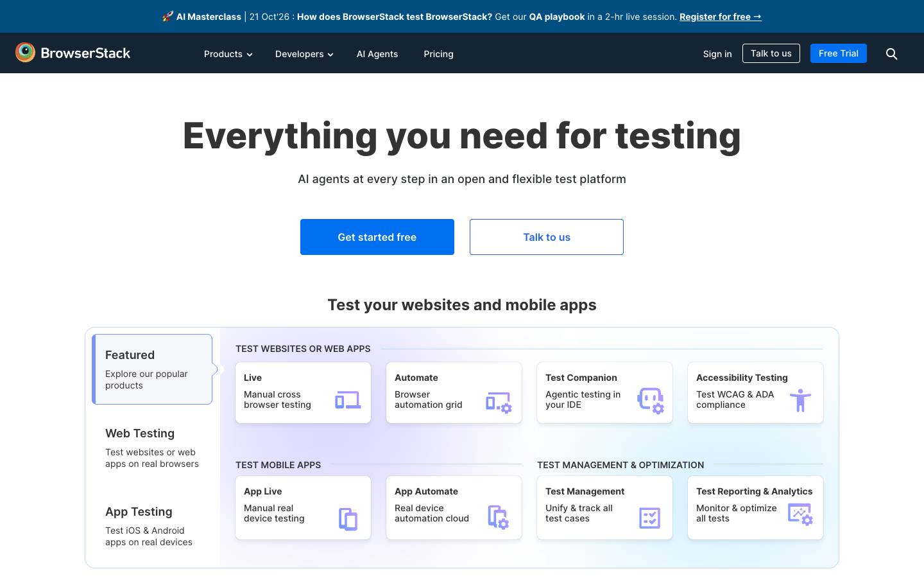Click the 'AI Masterclass' banner text

pyautogui.click(x=209, y=17)
